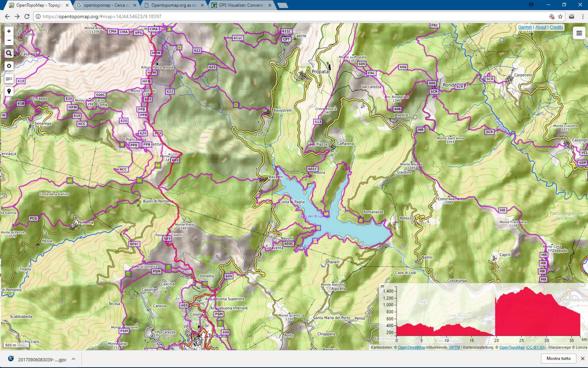Click the PCG trail label near Pentema
Viewport: 588px width, 368px height.
tap(34, 218)
